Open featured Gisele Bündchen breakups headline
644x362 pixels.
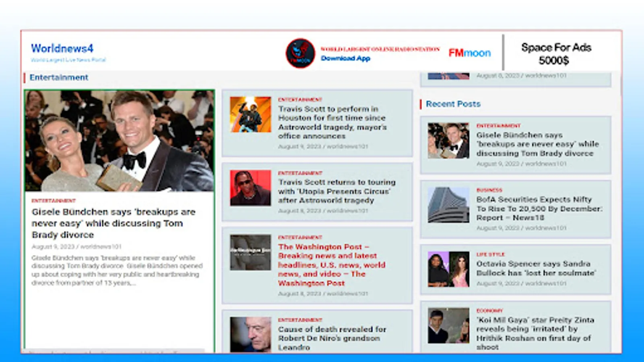[114, 223]
